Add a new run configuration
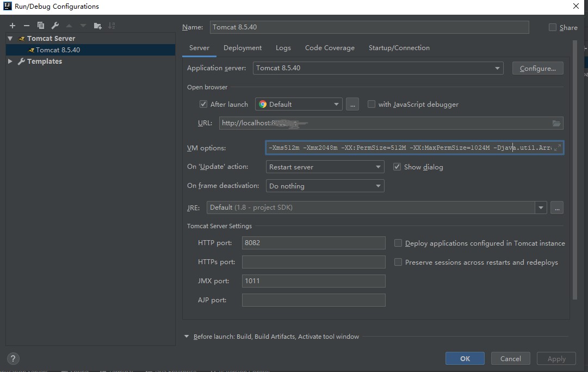The image size is (588, 372). click(x=13, y=26)
